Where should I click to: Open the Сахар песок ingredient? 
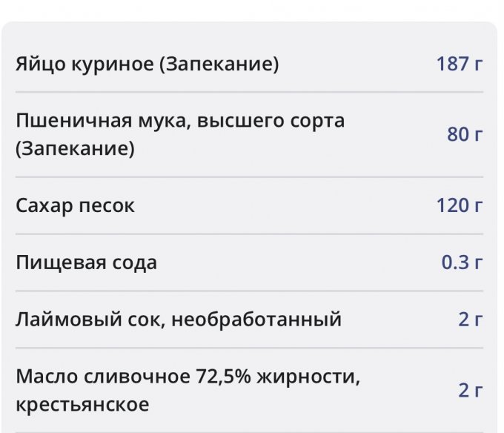click(75, 205)
